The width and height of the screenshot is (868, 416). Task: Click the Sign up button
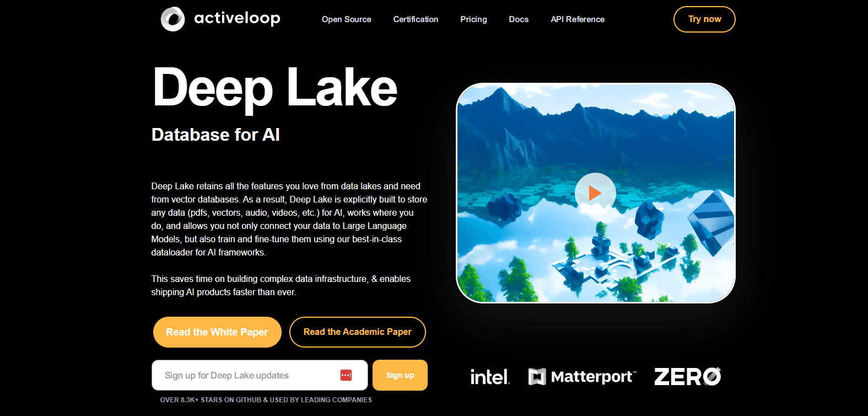click(400, 375)
